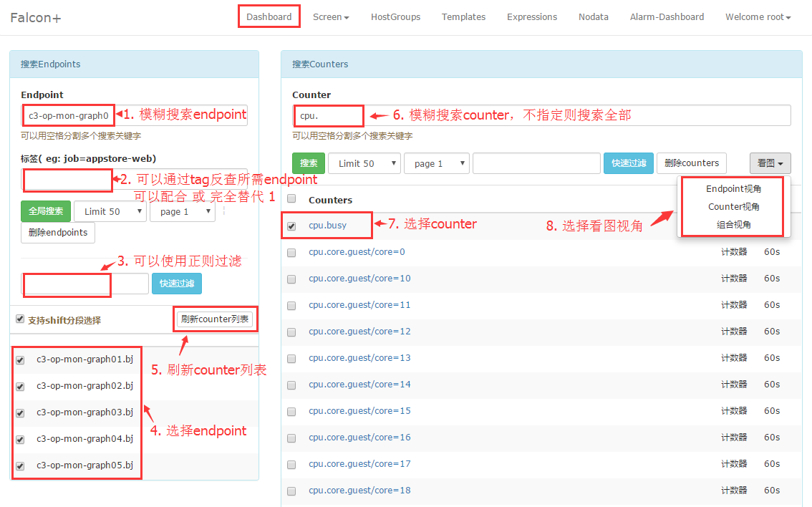Select 组合视角 from the view menu
Image resolution: width=812 pixels, height=507 pixels.
tap(732, 224)
